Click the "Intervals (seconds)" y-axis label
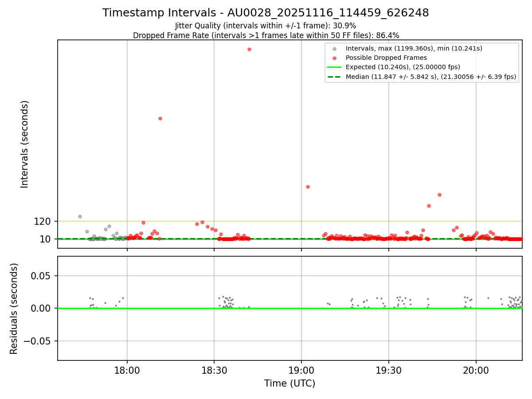The height and width of the screenshot is (399, 532). tap(25, 144)
